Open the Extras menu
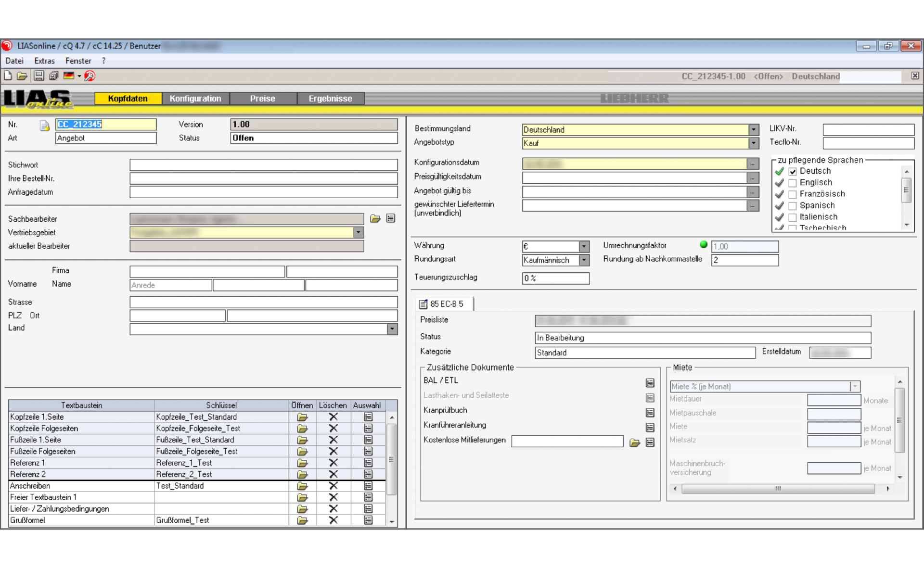Viewport: 924px width, 568px height. point(44,61)
